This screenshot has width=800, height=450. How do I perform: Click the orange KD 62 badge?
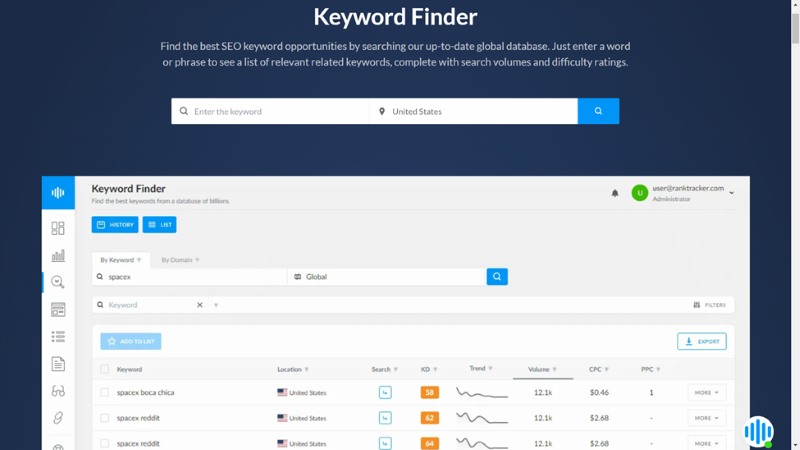point(430,418)
